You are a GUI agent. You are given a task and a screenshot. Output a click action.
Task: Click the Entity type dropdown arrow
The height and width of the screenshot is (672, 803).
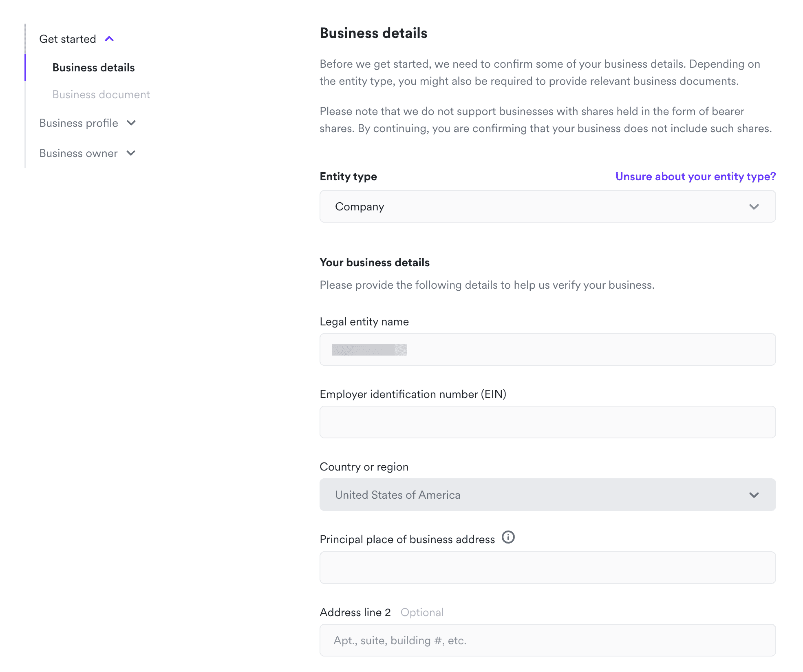[x=754, y=207]
